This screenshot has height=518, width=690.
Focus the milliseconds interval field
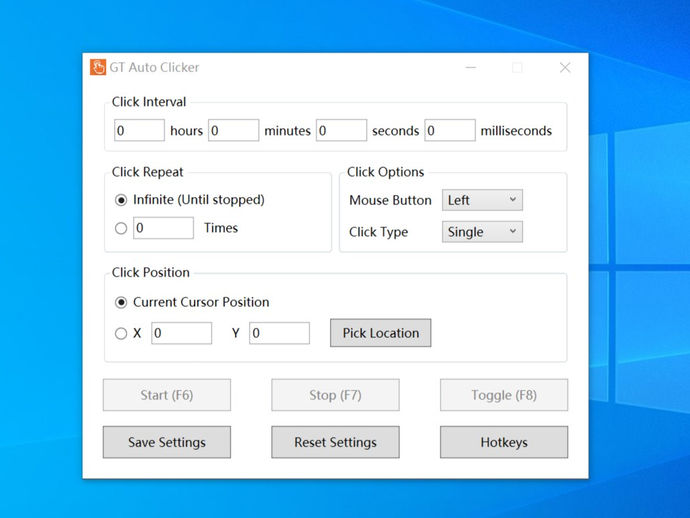coord(450,130)
